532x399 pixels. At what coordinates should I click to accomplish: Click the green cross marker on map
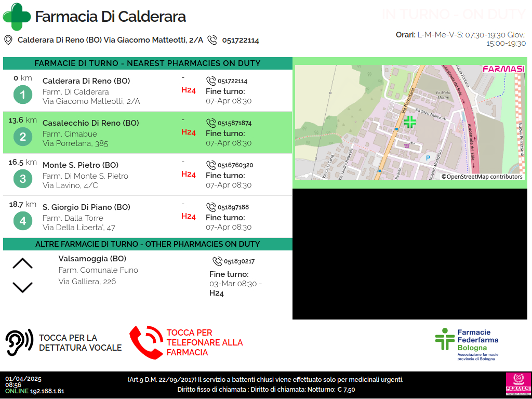[410, 122]
